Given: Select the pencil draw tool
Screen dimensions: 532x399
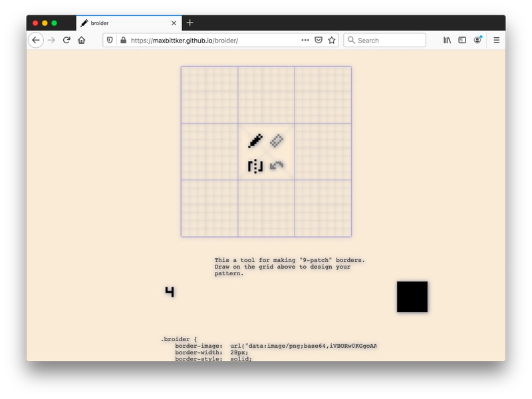Looking at the screenshot, I should pyautogui.click(x=255, y=141).
